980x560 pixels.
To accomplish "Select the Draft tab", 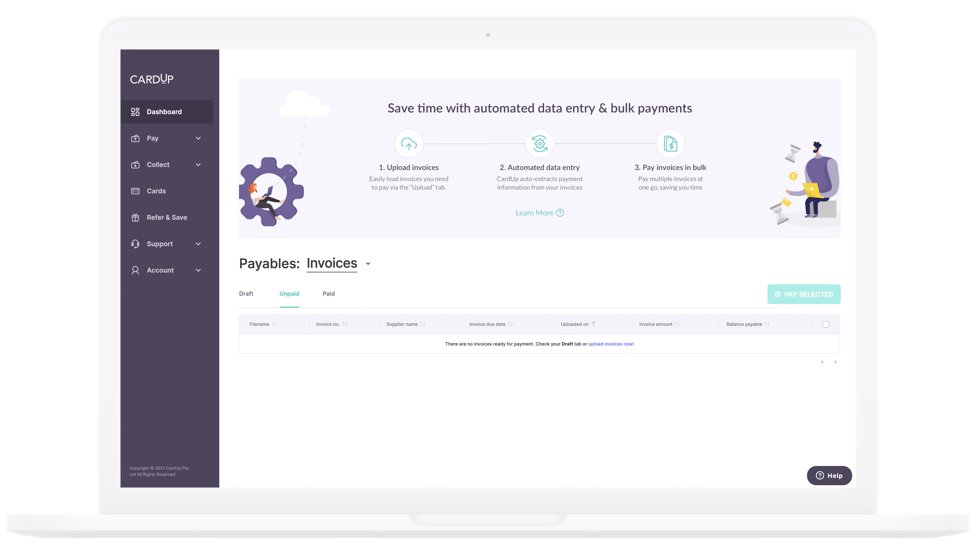I will coord(246,293).
